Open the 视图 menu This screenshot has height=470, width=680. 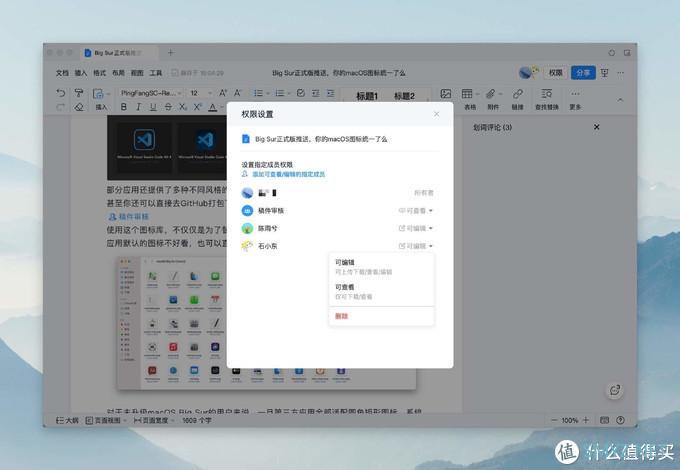[x=137, y=73]
